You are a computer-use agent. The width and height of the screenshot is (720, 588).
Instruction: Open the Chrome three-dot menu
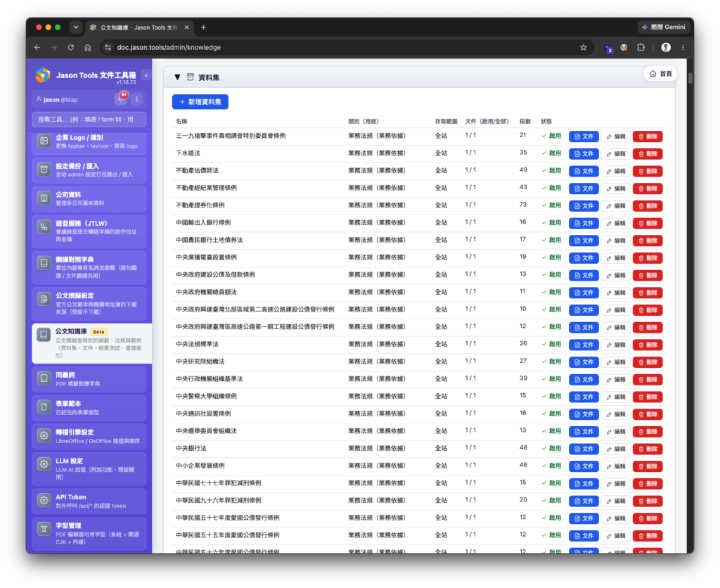pyautogui.click(x=683, y=47)
